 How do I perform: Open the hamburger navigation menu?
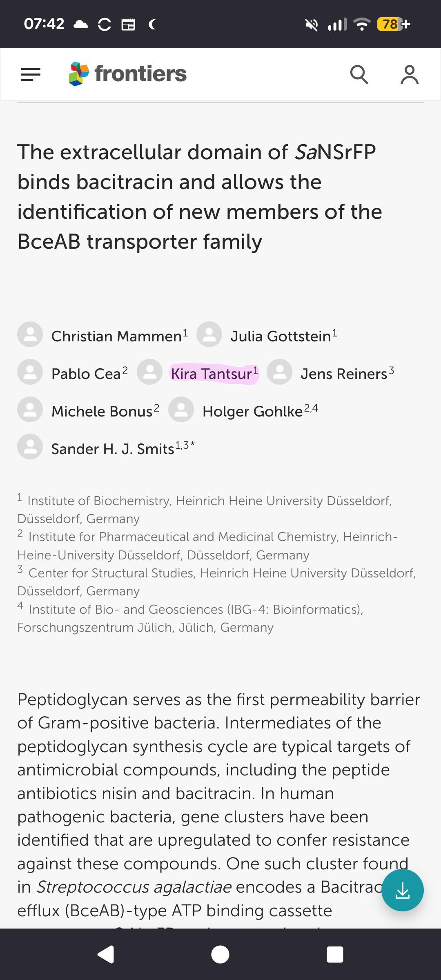[31, 74]
